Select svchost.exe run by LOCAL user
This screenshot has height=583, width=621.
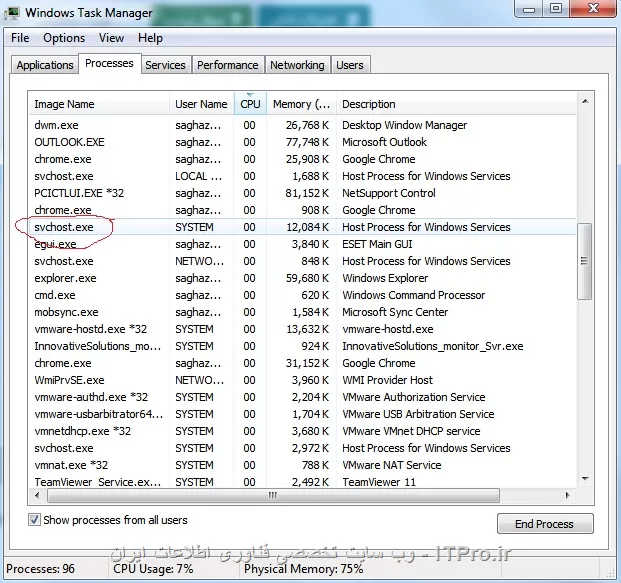303,176
